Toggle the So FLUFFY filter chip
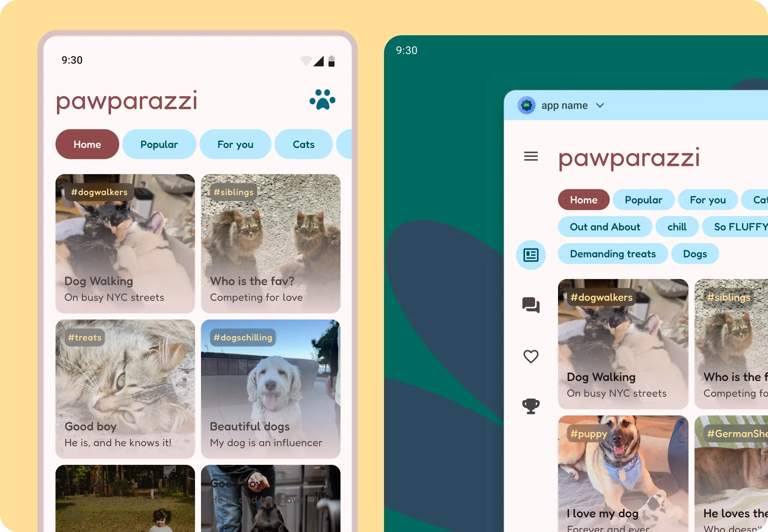This screenshot has width=768, height=532. 735,227
